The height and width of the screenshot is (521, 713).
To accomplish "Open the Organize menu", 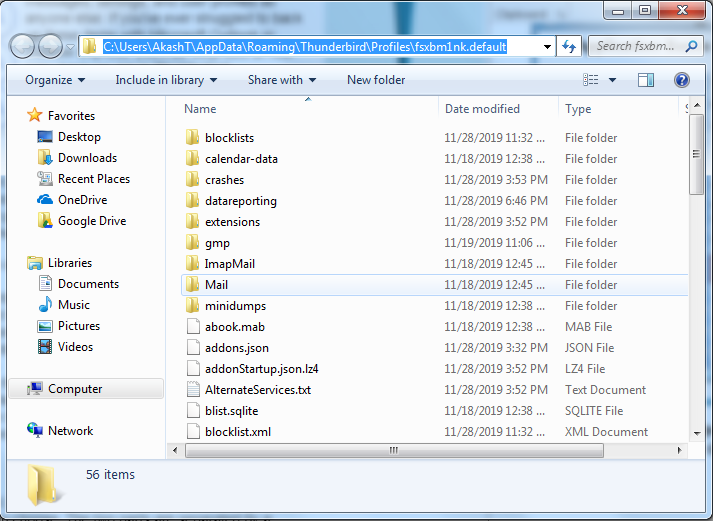I will [55, 80].
